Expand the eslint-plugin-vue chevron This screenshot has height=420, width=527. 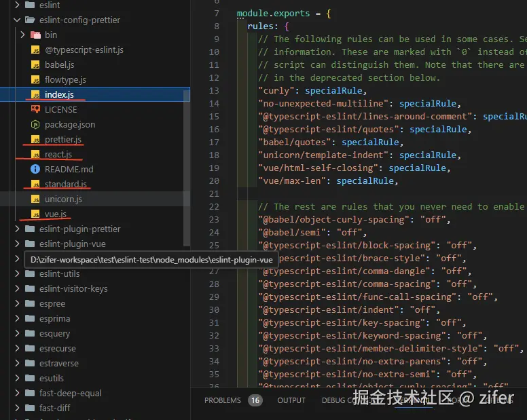[17, 244]
